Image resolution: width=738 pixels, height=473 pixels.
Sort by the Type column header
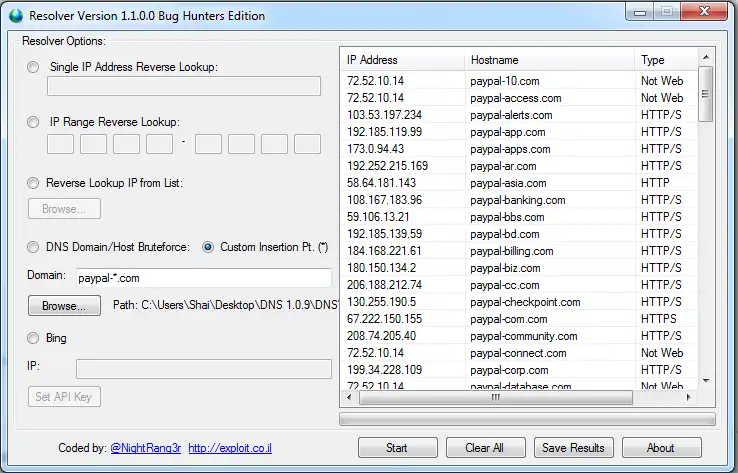(666, 60)
